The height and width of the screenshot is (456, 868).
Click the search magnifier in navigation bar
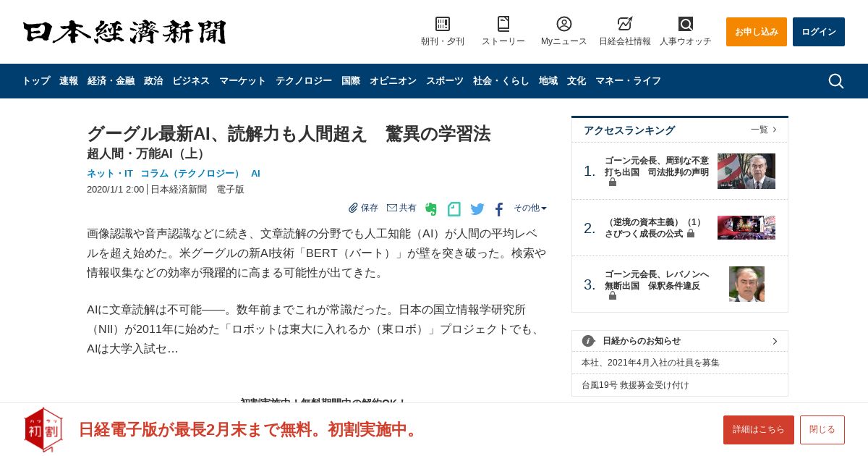836,81
